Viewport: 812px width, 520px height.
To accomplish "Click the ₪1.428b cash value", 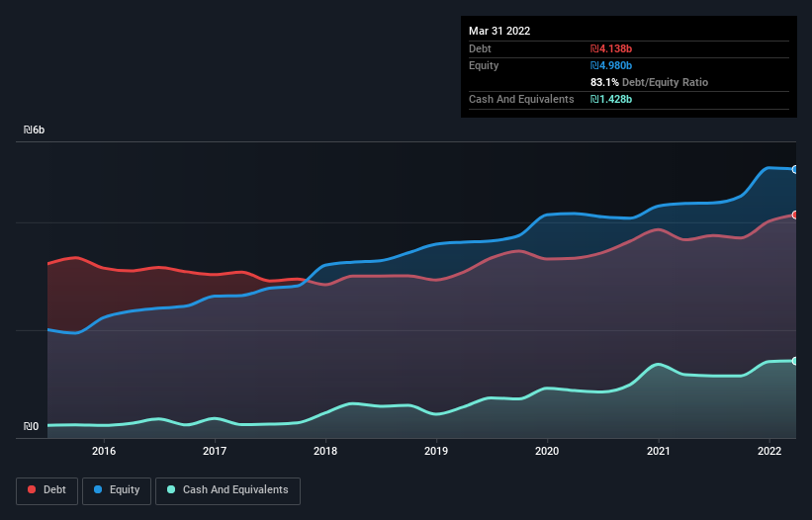I will tap(611, 99).
